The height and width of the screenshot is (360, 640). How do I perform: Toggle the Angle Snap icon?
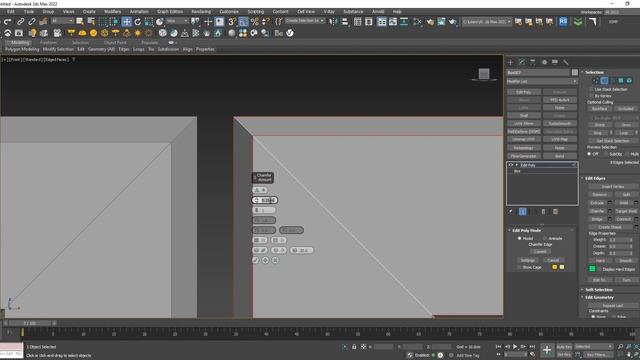(243, 22)
